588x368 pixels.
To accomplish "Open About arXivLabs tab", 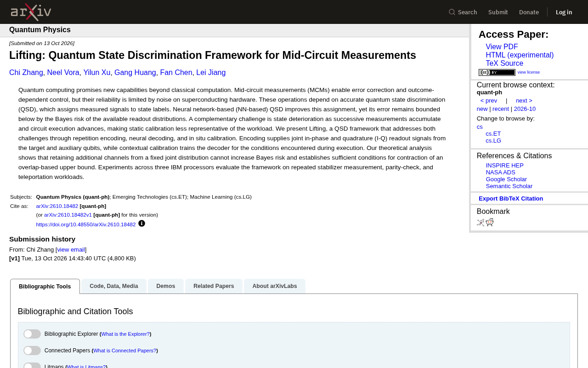I will tap(275, 286).
